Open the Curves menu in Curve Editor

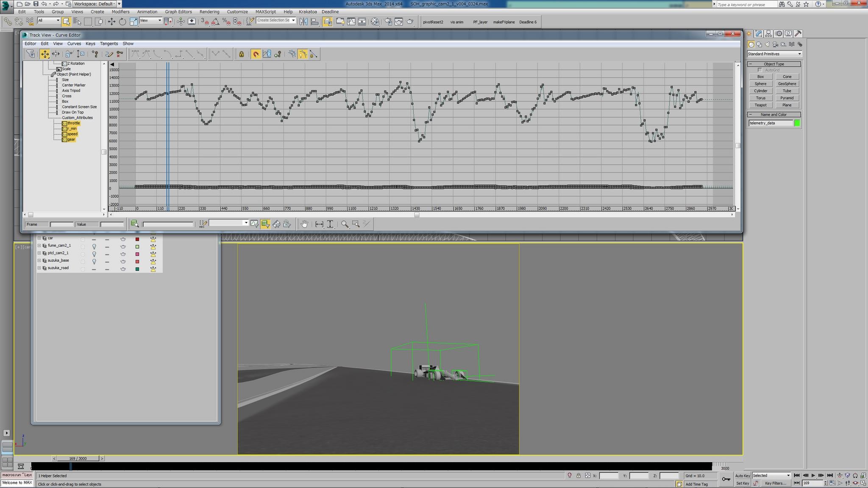click(74, 44)
